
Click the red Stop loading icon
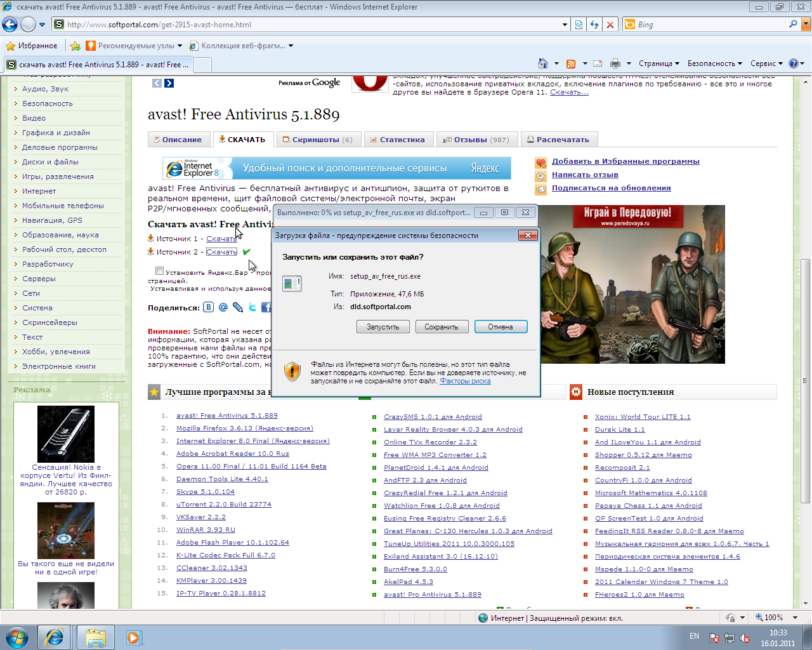click(x=610, y=25)
